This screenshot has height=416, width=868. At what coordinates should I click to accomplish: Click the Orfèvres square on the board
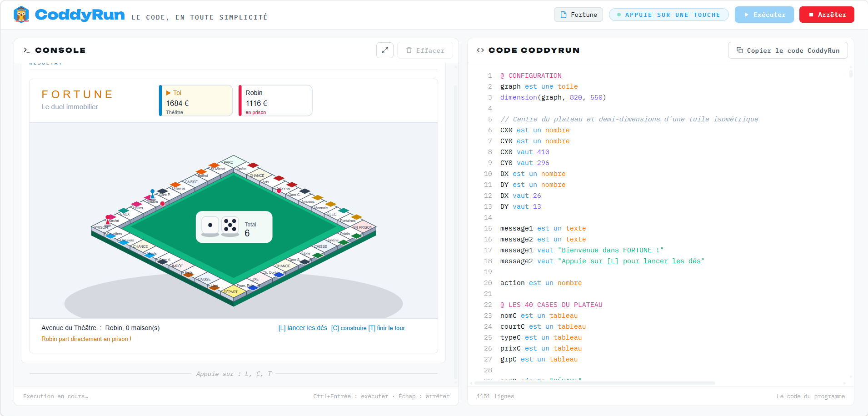pyautogui.click(x=182, y=188)
